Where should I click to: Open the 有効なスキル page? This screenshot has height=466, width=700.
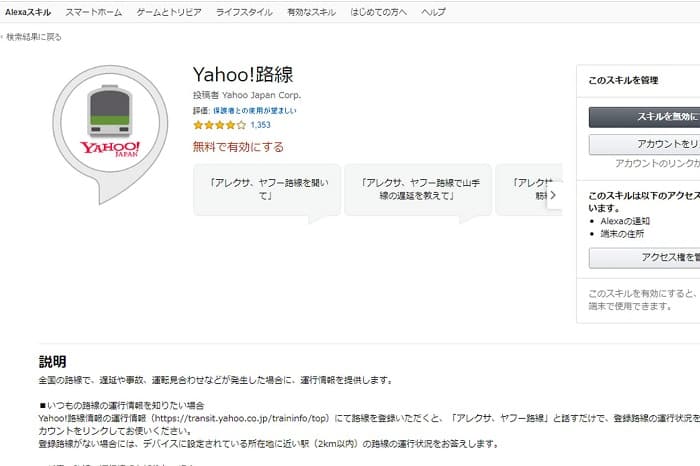click(311, 12)
